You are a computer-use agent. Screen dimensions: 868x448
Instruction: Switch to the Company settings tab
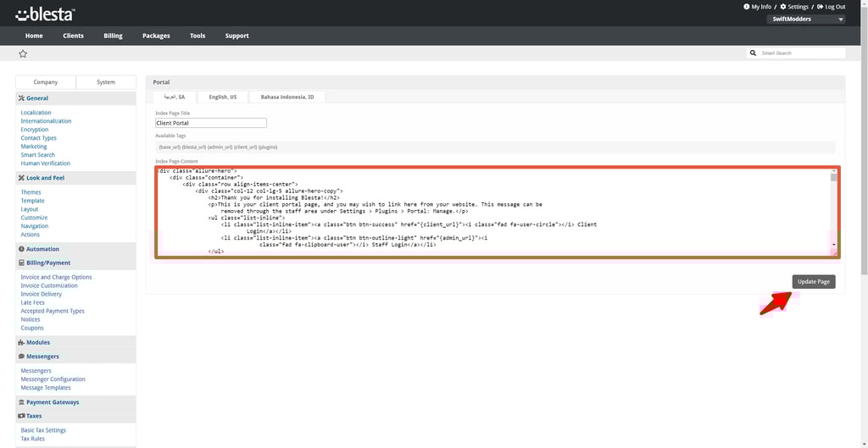(x=46, y=82)
